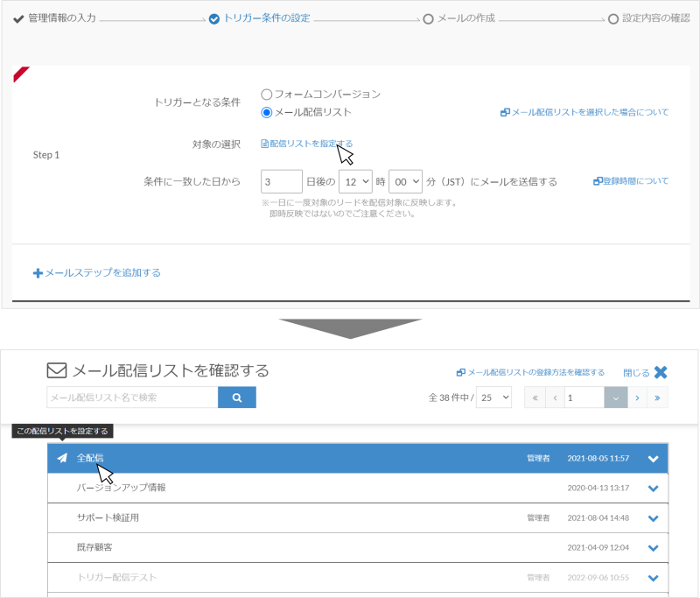Click メールの作成 step in progress bar
The height and width of the screenshot is (598, 700).
(x=459, y=18)
